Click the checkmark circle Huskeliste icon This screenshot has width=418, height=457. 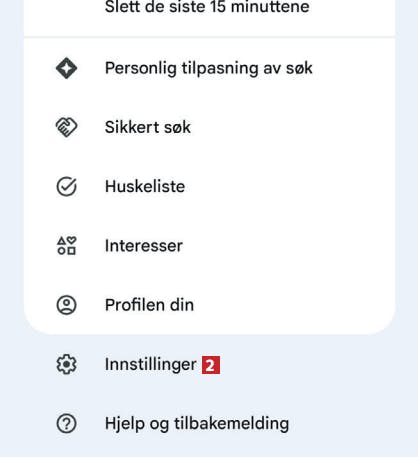[66, 186]
